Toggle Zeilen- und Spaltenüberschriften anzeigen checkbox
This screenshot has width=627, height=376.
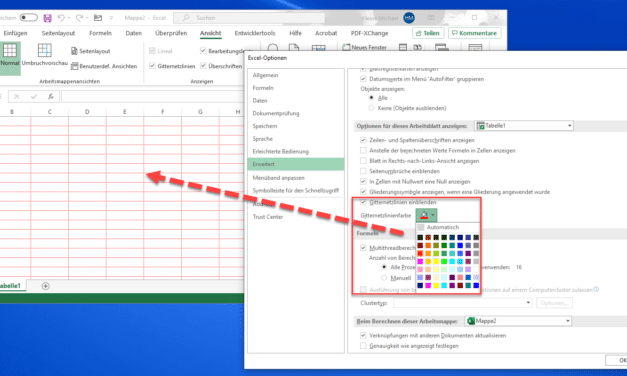[x=363, y=140]
